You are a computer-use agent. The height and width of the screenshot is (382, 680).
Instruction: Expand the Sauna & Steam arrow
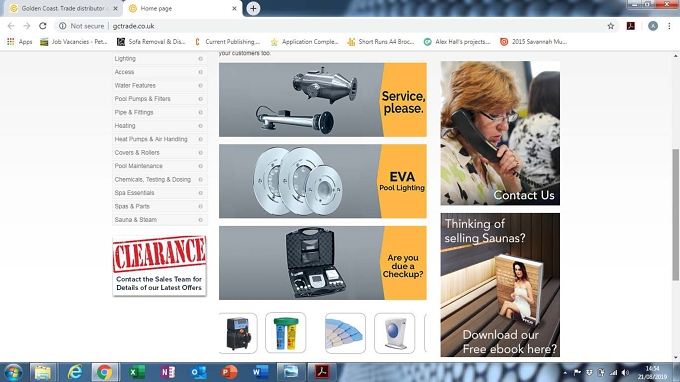pos(200,220)
